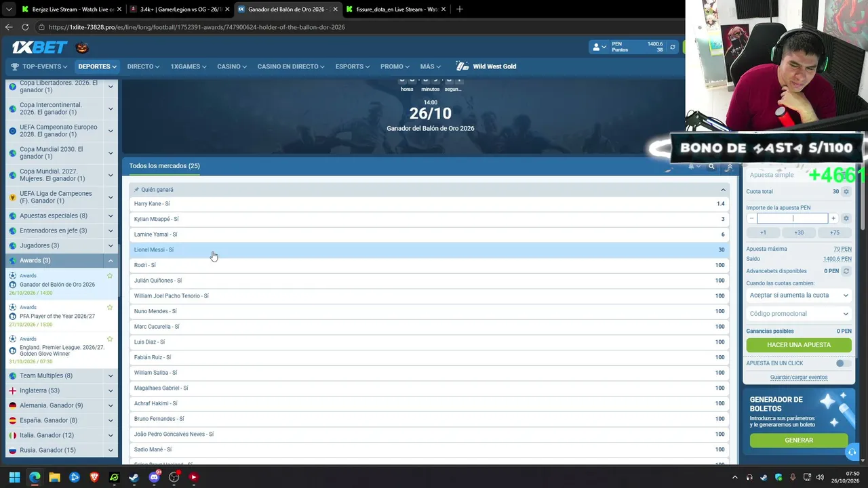Expand the Inglaterra (53) sidebar category
868x488 pixels.
111,390
